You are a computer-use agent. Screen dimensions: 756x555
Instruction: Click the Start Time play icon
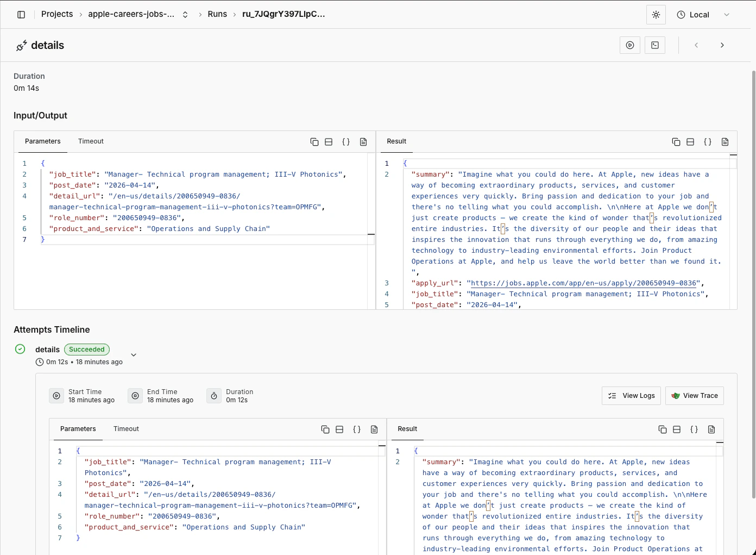[56, 396]
